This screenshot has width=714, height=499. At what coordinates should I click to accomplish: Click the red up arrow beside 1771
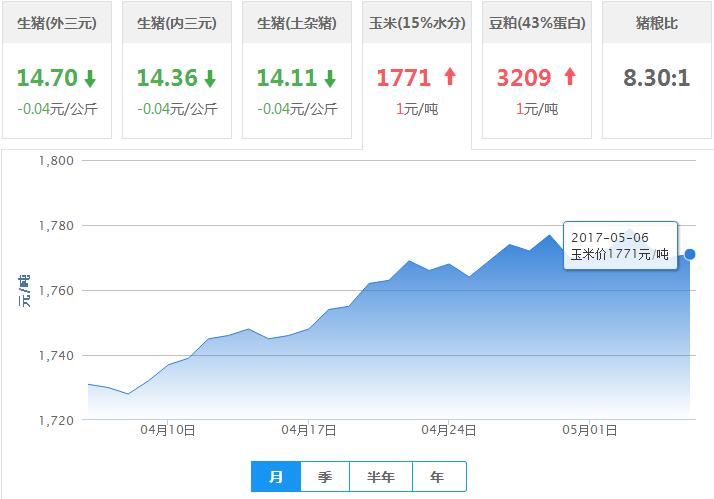pyautogui.click(x=450, y=76)
